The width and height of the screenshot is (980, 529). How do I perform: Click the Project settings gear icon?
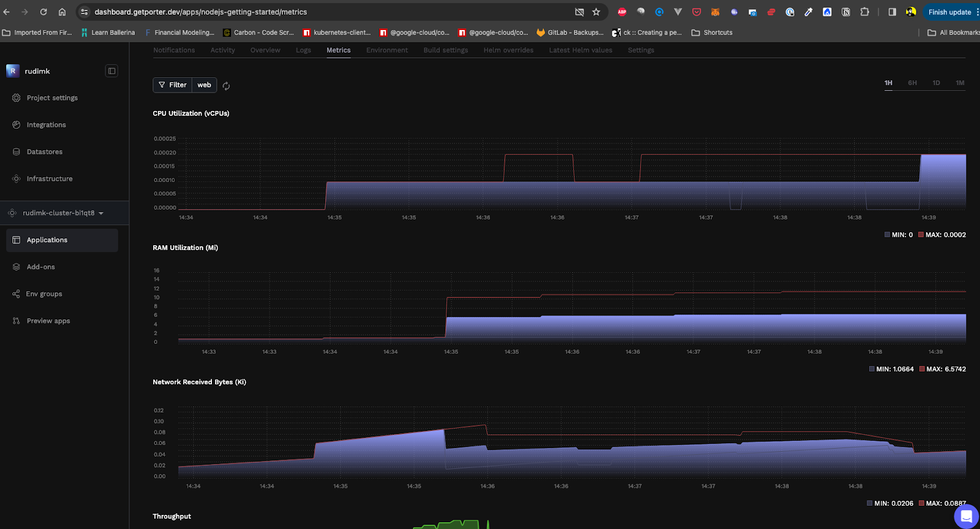(x=17, y=98)
